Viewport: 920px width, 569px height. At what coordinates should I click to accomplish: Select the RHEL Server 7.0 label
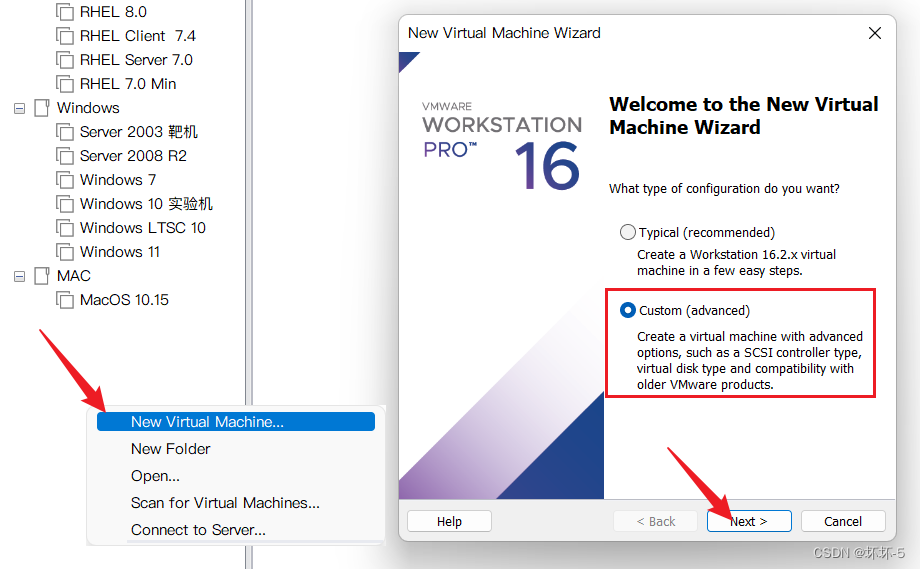[136, 60]
